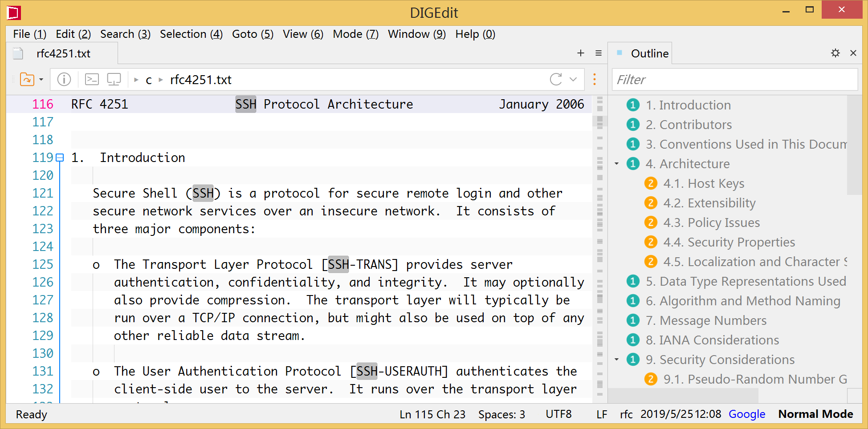Click the file info icon
The height and width of the screenshot is (429, 868).
(64, 80)
